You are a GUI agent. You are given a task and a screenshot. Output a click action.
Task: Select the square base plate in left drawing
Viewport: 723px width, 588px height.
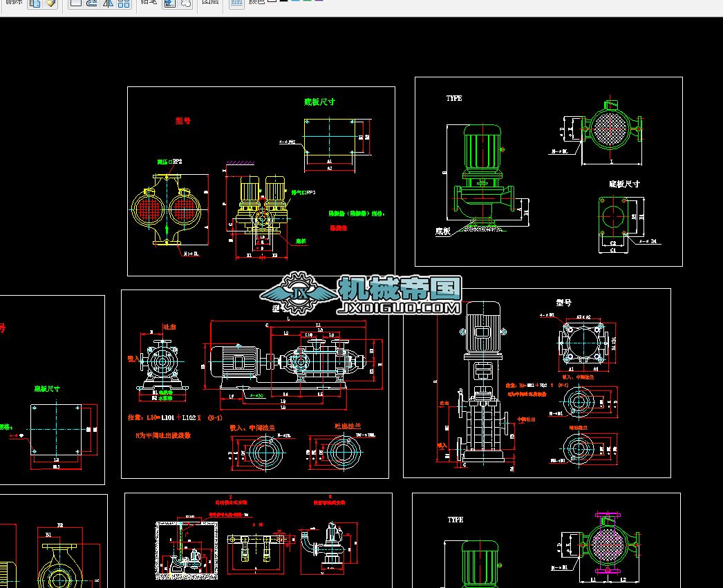tap(56, 430)
